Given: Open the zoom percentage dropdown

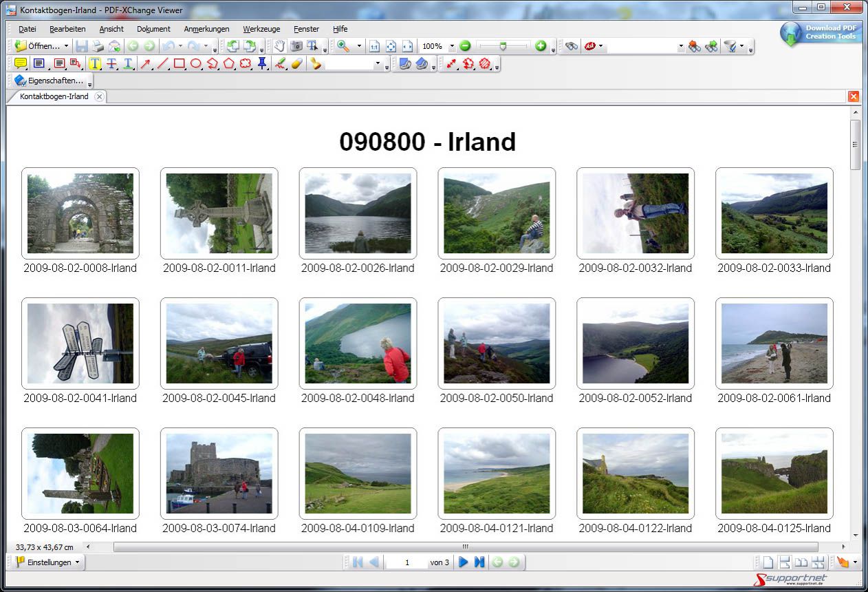Looking at the screenshot, I should [452, 46].
